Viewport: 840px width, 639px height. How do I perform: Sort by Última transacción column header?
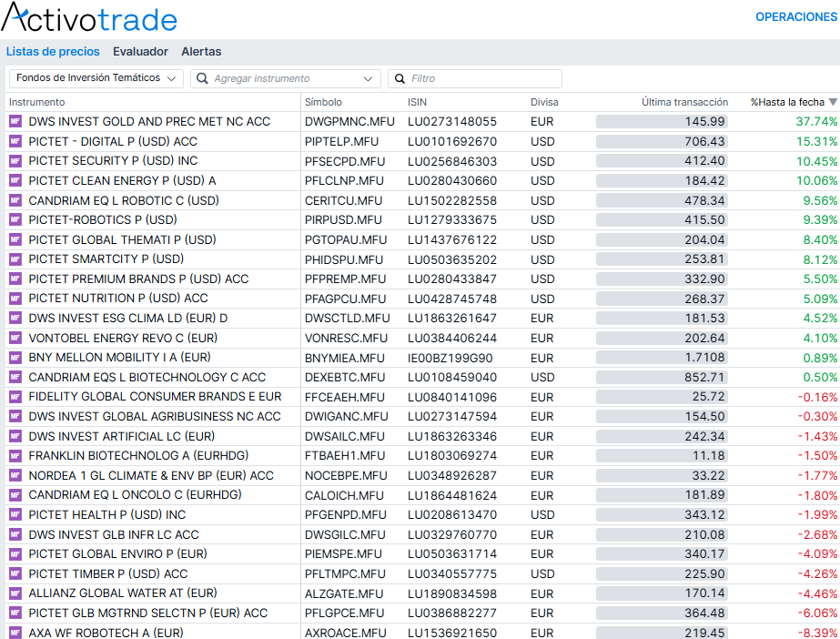pyautogui.click(x=684, y=102)
